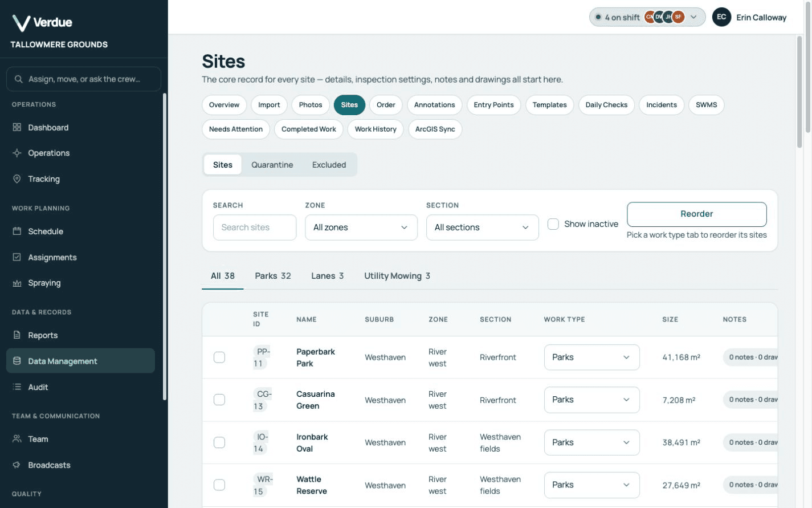The image size is (812, 508).
Task: Expand the 4 on shift dropdown
Action: [647, 17]
